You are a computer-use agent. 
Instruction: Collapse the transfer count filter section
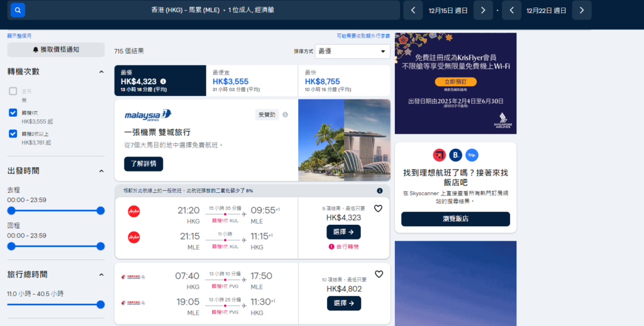[x=101, y=72]
